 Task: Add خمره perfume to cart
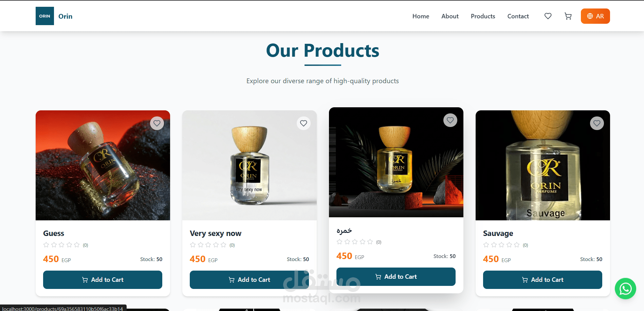(396, 277)
